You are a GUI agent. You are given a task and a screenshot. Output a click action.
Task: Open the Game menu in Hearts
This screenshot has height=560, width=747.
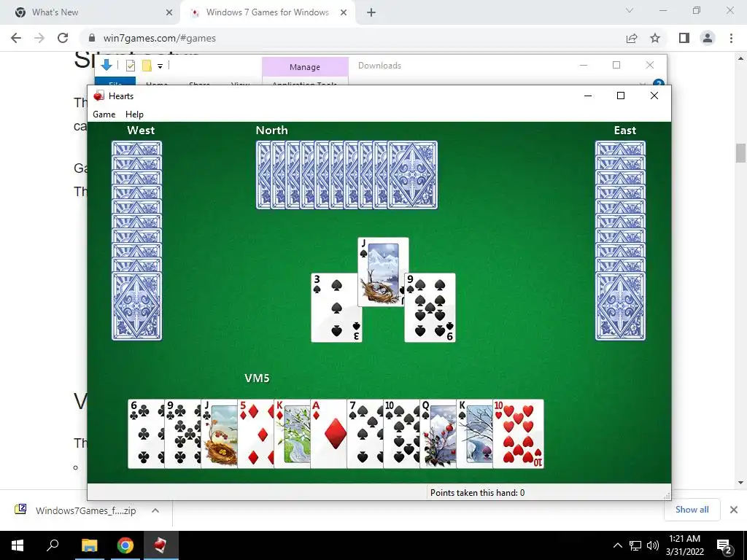[x=104, y=114]
